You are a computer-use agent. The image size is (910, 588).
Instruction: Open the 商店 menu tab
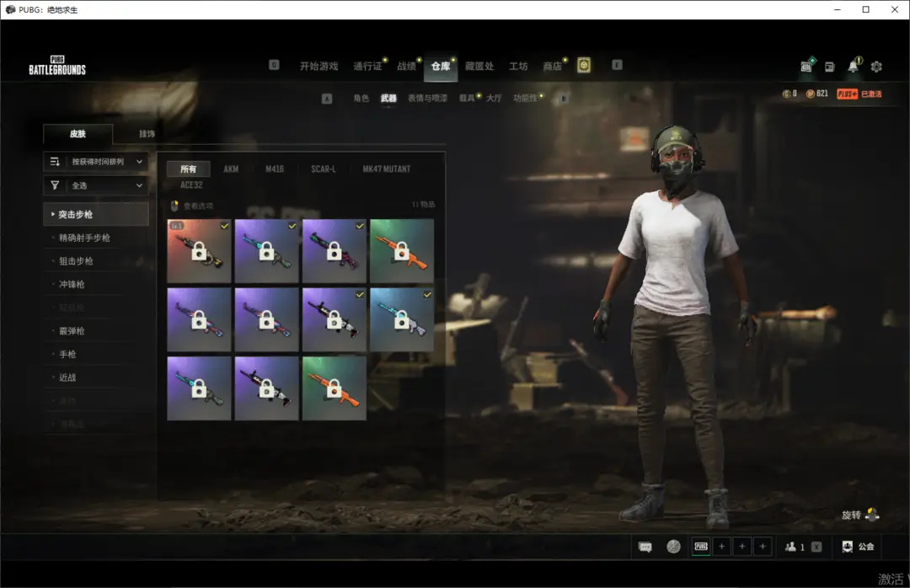(552, 67)
